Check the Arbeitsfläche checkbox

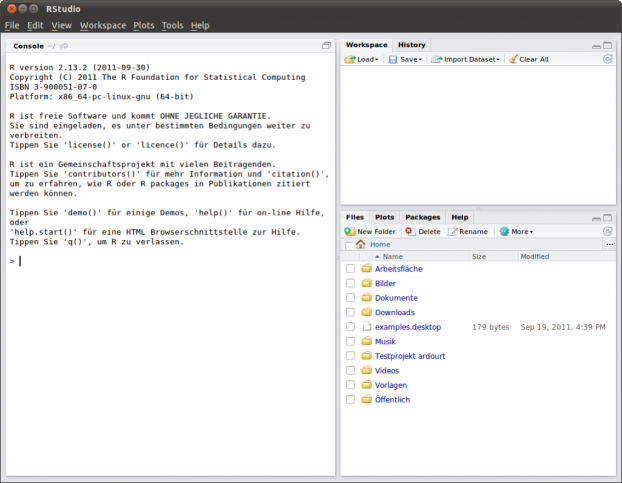[x=350, y=269]
